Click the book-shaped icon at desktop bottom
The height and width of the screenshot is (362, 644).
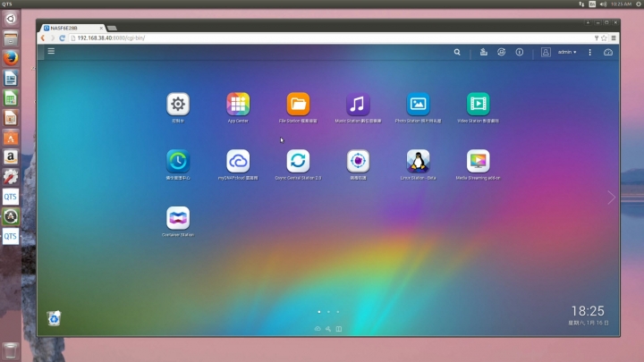[x=339, y=329]
